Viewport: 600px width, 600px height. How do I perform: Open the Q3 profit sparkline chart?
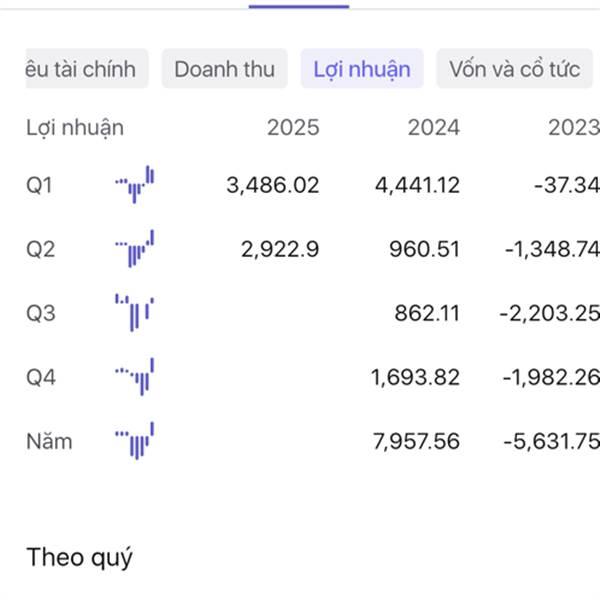[135, 313]
